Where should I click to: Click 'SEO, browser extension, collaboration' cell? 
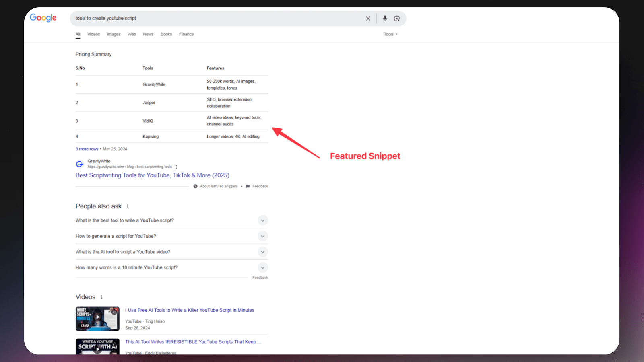tap(230, 103)
